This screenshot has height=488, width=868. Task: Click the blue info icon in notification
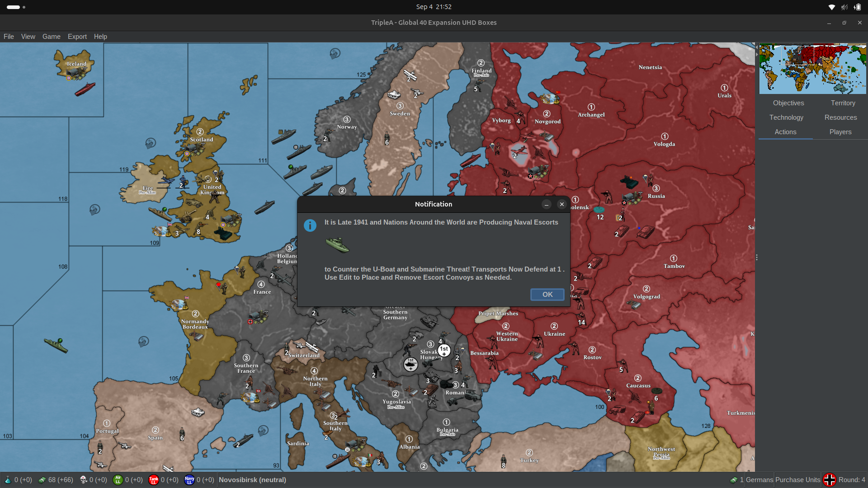tap(310, 225)
